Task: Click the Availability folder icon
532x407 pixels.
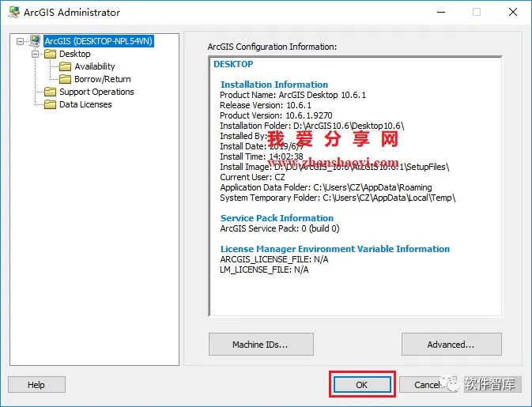Action: pyautogui.click(x=65, y=66)
